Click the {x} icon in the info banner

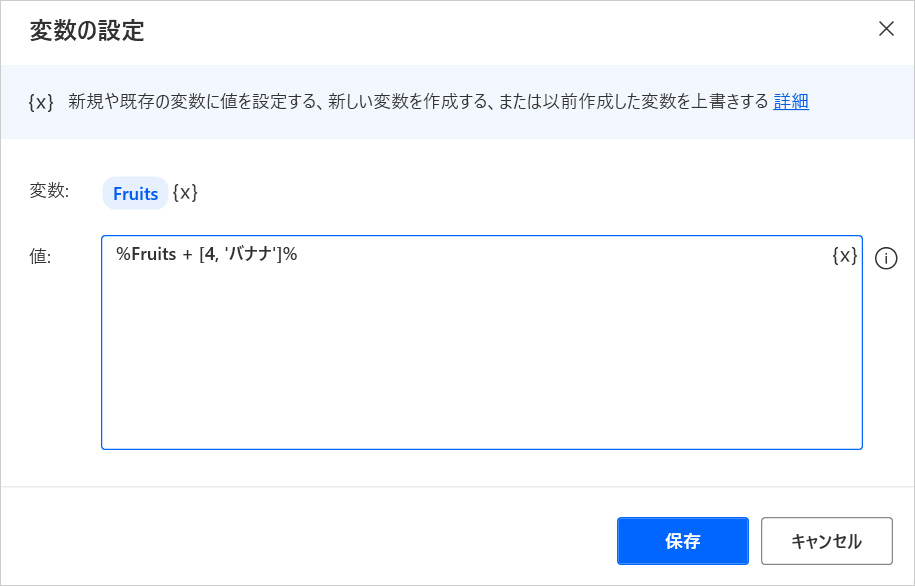[x=41, y=102]
